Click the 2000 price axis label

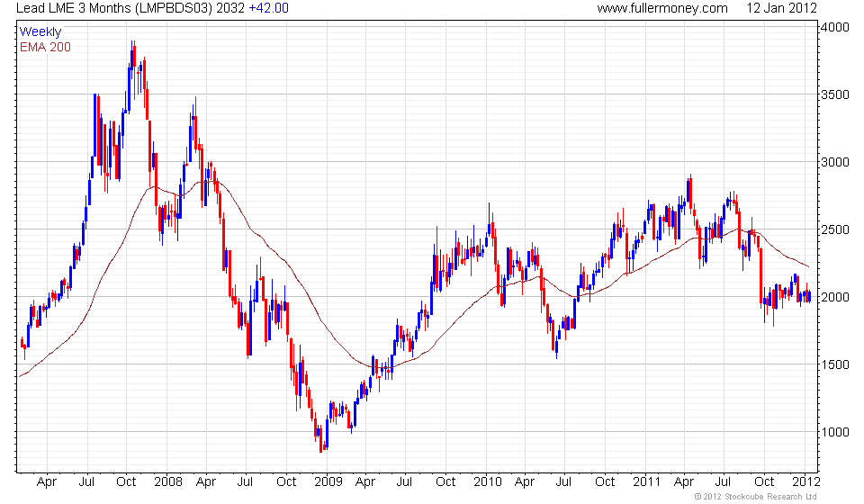(835, 297)
